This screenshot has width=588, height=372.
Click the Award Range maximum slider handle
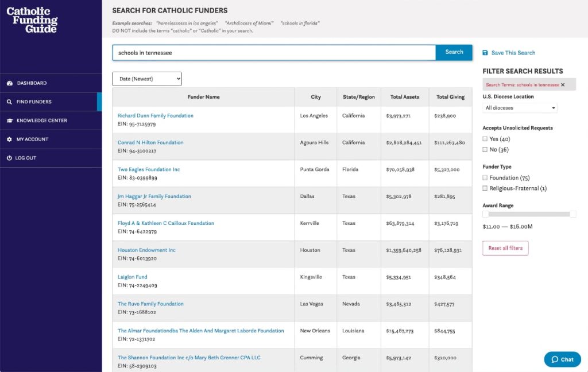(x=572, y=214)
